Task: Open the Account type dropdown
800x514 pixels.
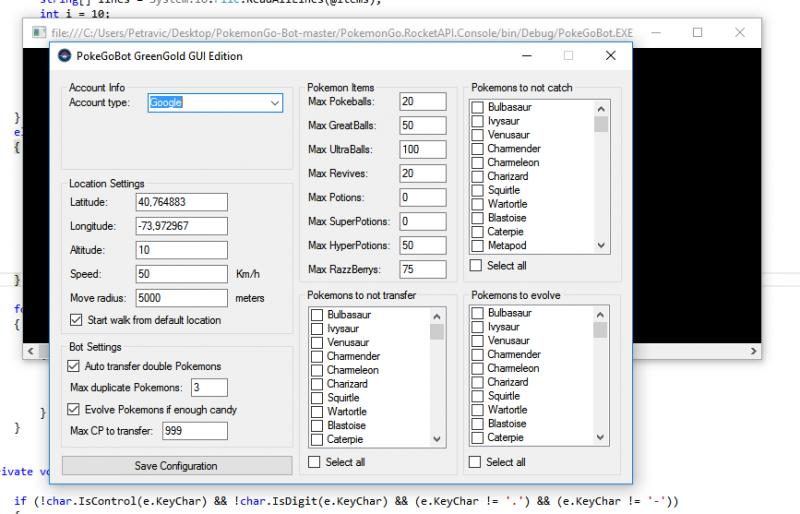Action: coord(275,102)
